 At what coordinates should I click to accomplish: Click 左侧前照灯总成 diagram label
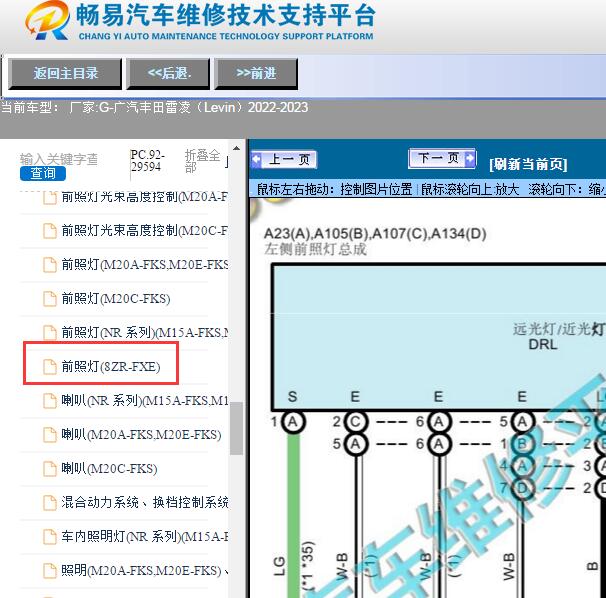pyautogui.click(x=315, y=249)
